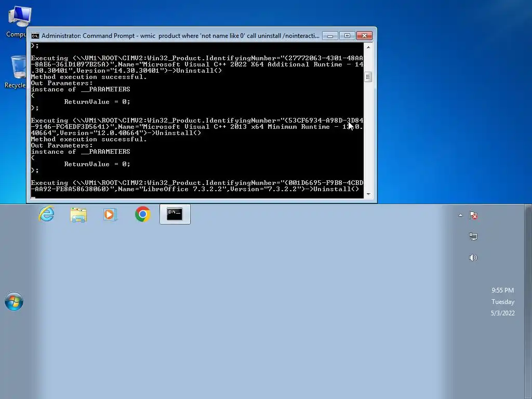The height and width of the screenshot is (399, 532).
Task: Open Windows Explorer folder icon
Action: [78, 215]
